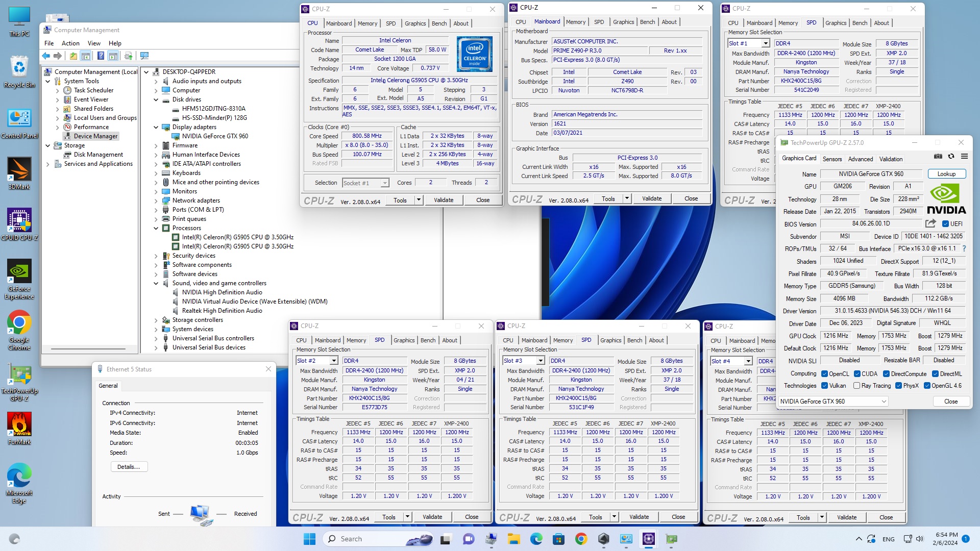This screenshot has height=551, width=980.
Task: Toggle the CUDA checkbox in GPU-Z
Action: pyautogui.click(x=857, y=374)
